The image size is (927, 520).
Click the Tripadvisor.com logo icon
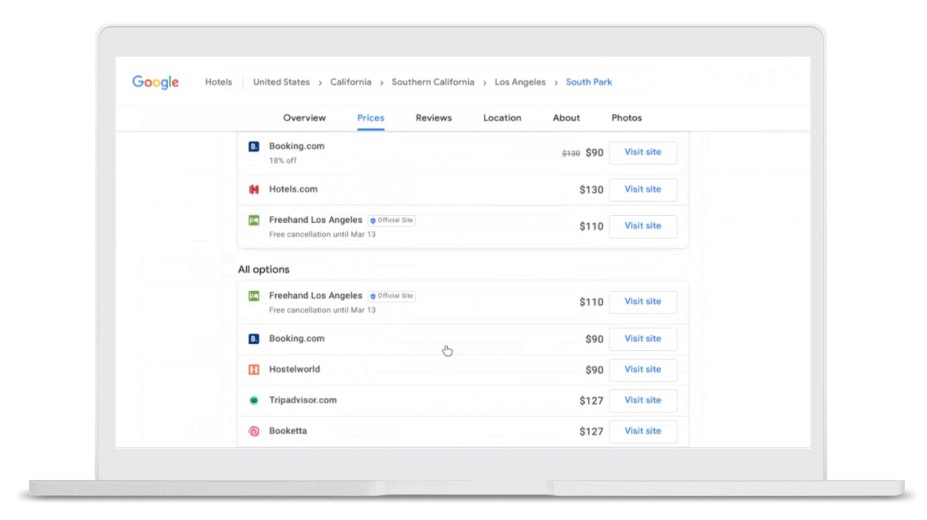tap(254, 400)
